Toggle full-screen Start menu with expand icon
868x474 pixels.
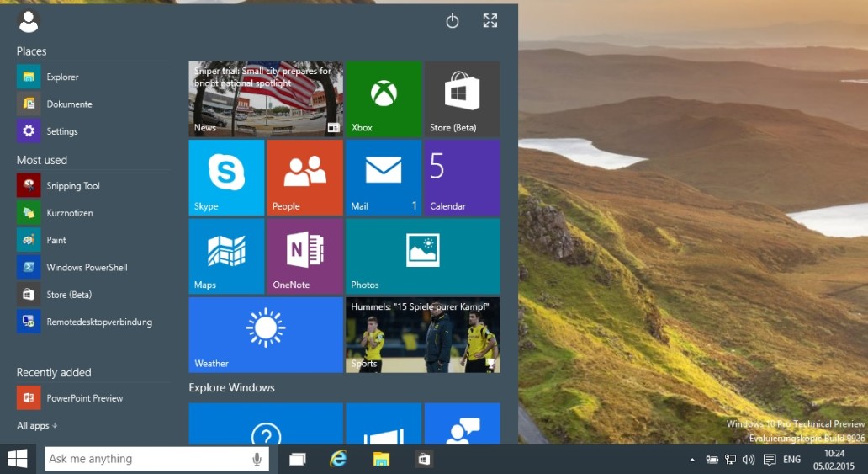(x=490, y=21)
